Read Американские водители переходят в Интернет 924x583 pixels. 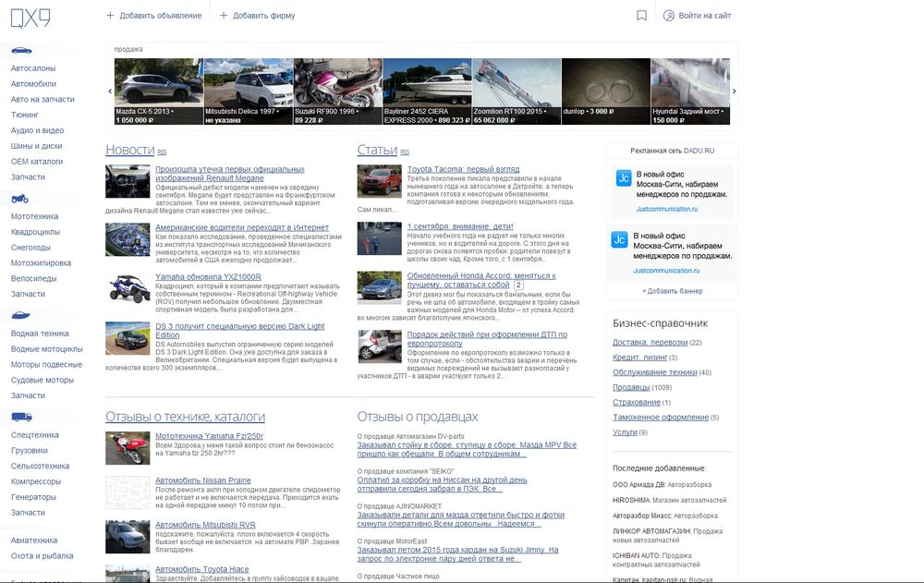242,227
